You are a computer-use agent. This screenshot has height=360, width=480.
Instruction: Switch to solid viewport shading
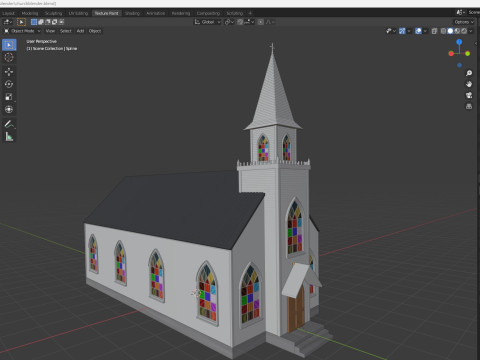450,31
